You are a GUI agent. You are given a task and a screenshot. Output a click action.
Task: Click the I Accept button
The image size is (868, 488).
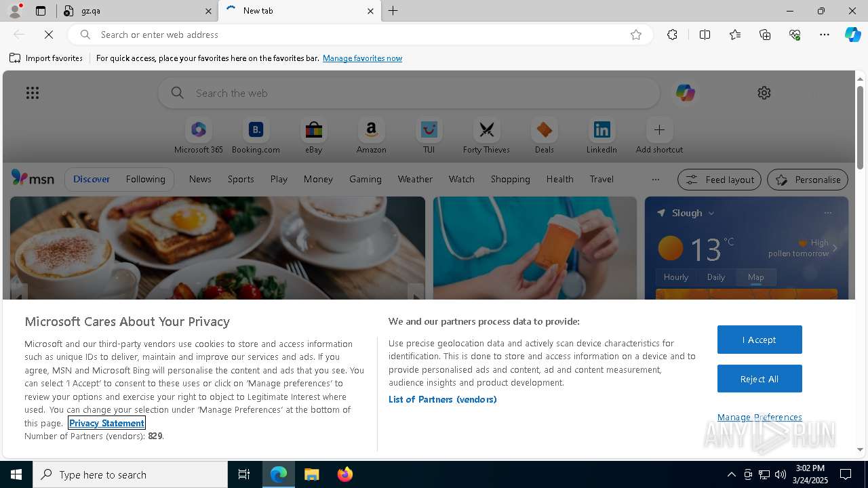click(759, 340)
